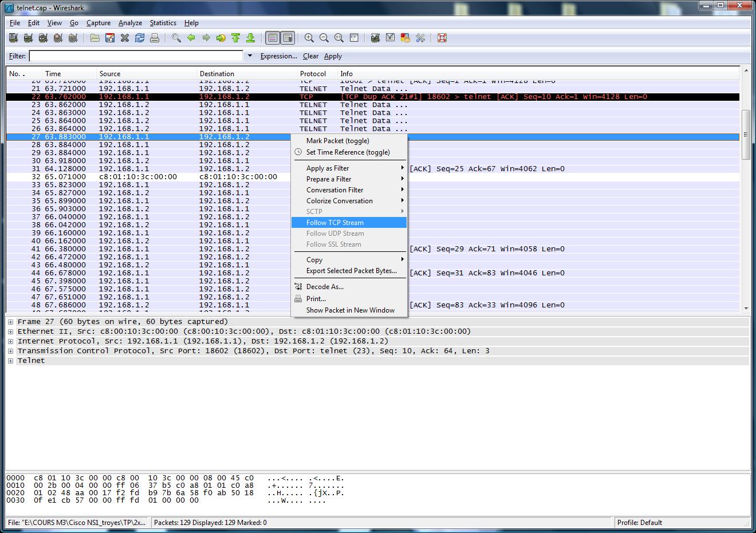Screen dimensions: 756x533
Task: Sort by the Destination column header
Action: pyautogui.click(x=246, y=73)
